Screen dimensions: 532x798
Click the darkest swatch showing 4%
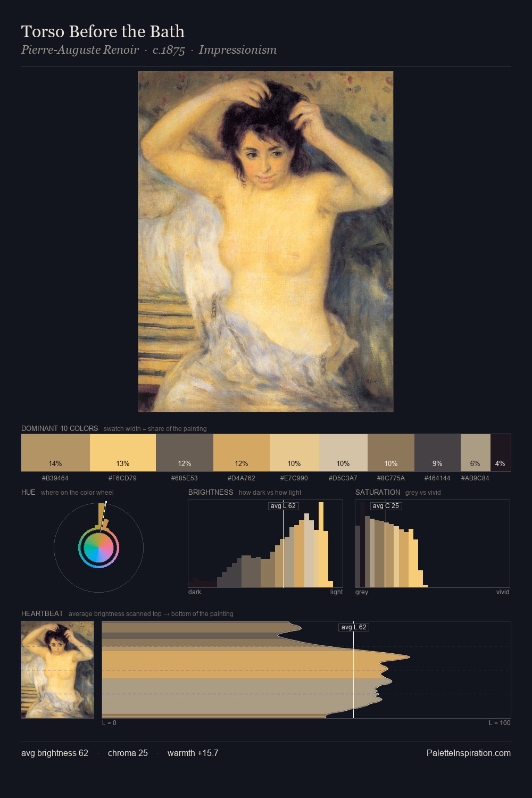point(500,453)
